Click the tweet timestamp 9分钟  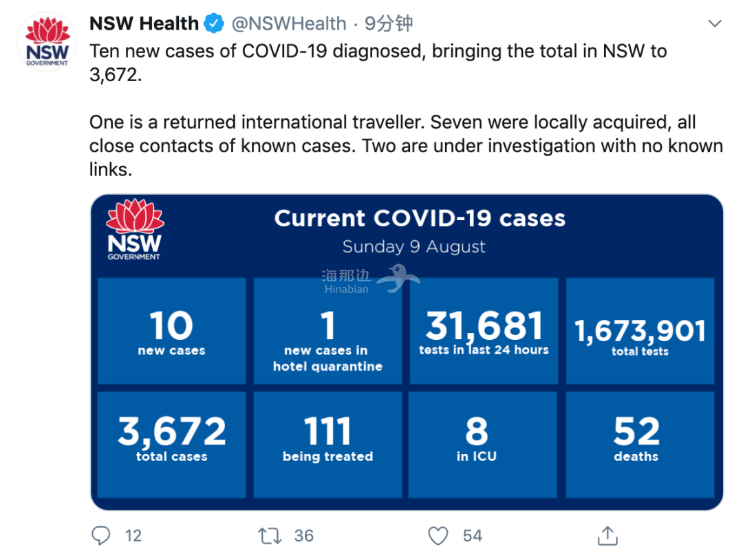pyautogui.click(x=389, y=23)
